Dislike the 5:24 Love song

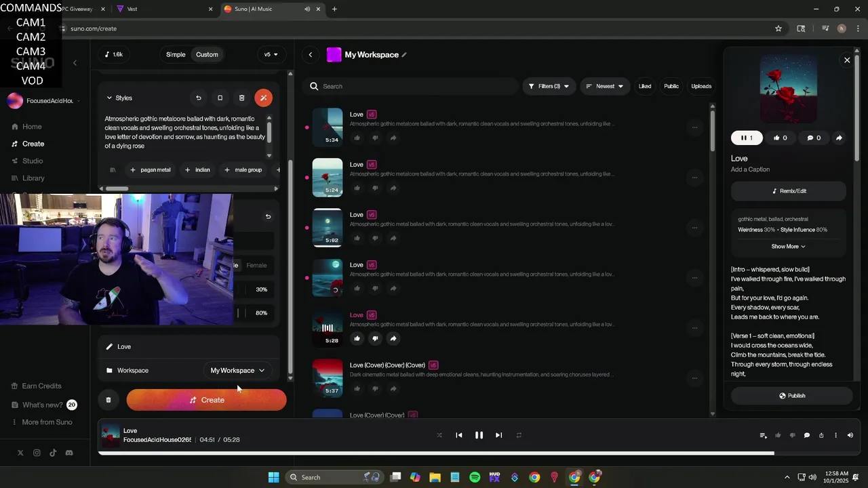click(x=375, y=188)
